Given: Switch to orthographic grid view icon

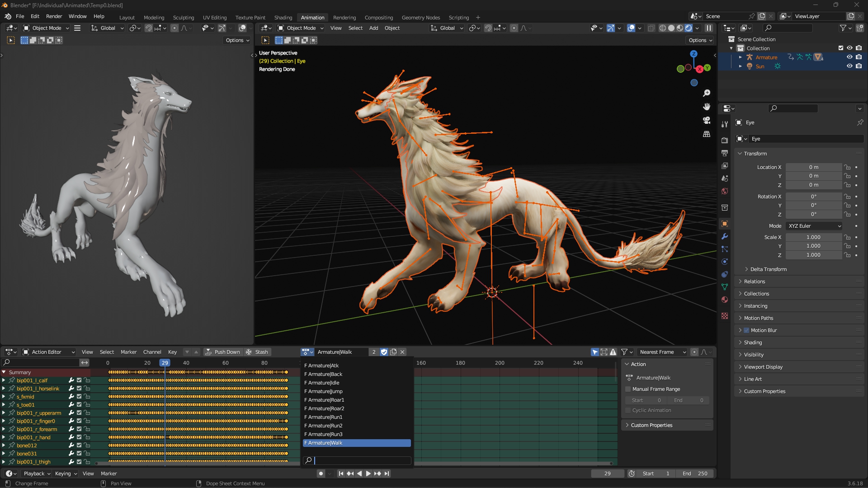Looking at the screenshot, I should point(707,134).
